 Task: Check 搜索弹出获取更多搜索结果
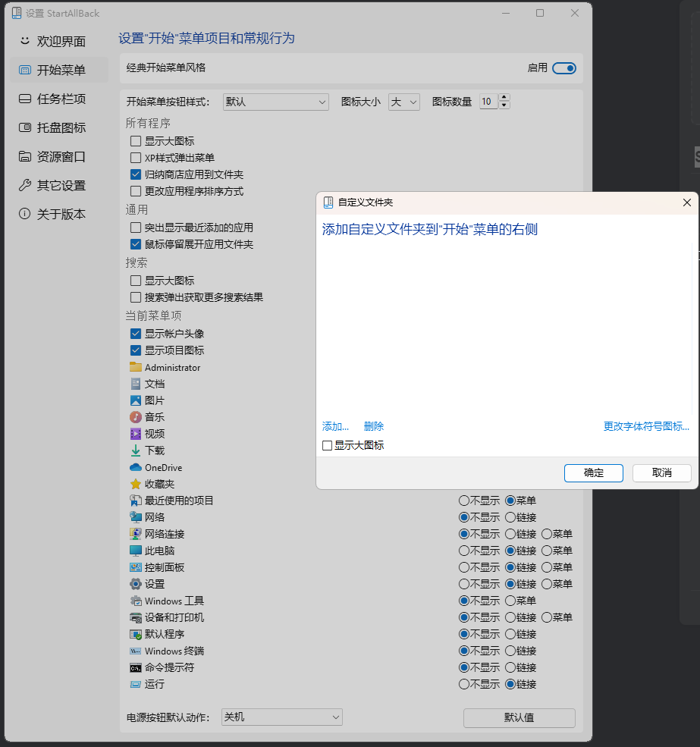pyautogui.click(x=136, y=297)
